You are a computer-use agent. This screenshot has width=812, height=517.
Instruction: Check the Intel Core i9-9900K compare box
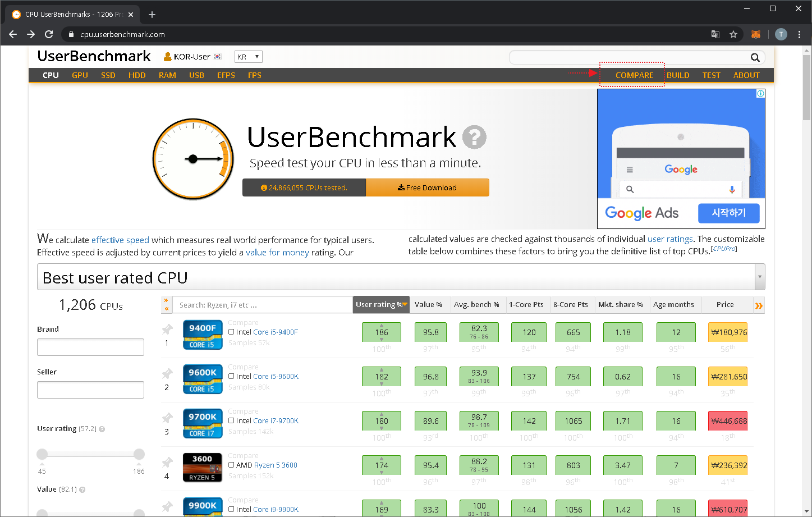(x=231, y=509)
